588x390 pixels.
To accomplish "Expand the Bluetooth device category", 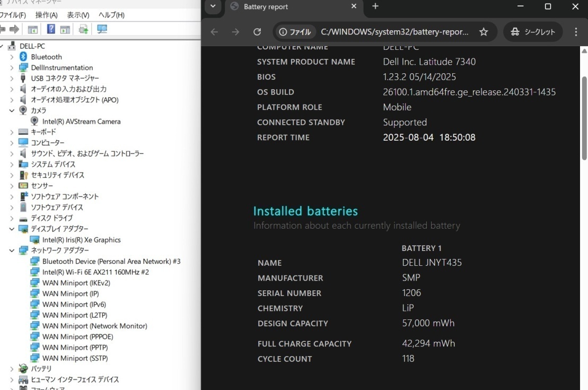I will (12, 57).
